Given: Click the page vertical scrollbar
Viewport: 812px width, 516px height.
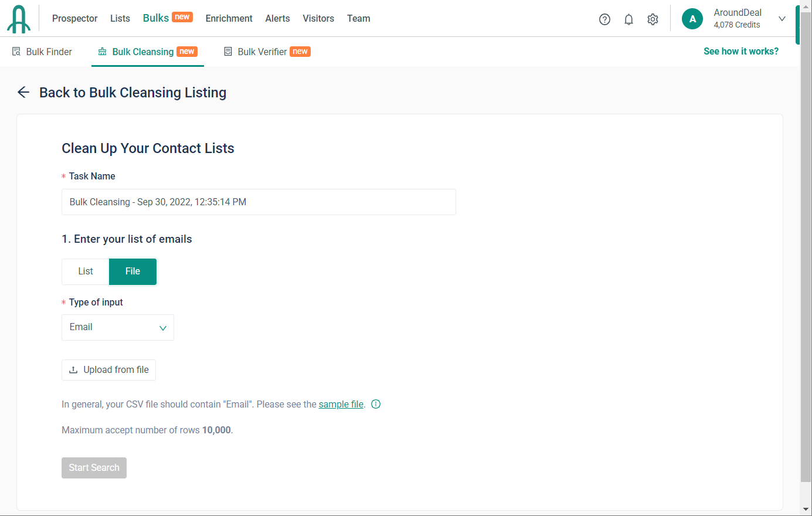Looking at the screenshot, I should click(806, 264).
